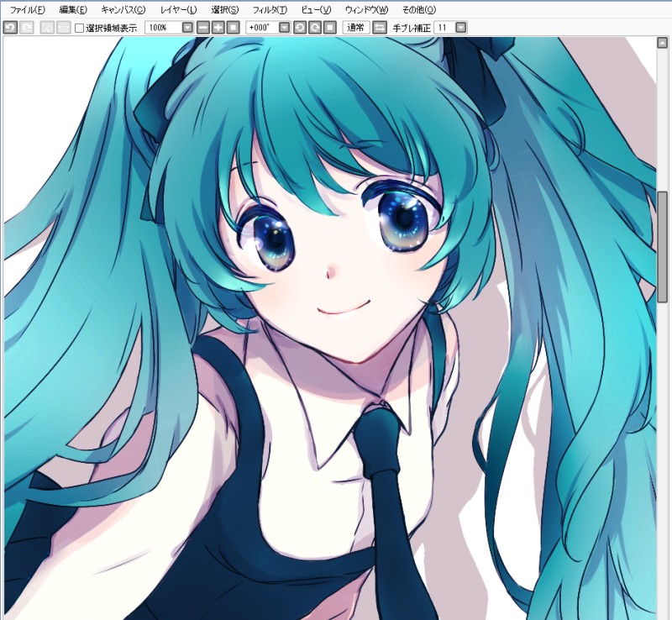
Task: Open the その他(O) menu
Action: tap(418, 10)
